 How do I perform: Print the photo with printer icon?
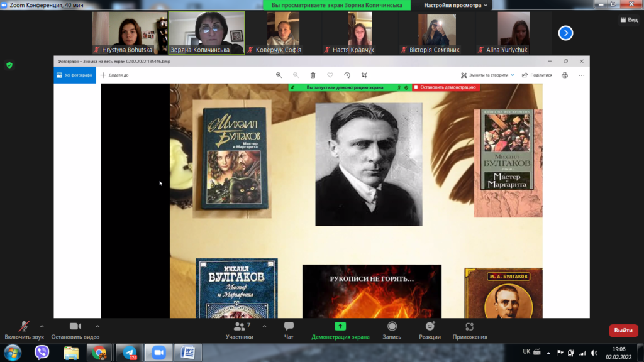(x=565, y=75)
